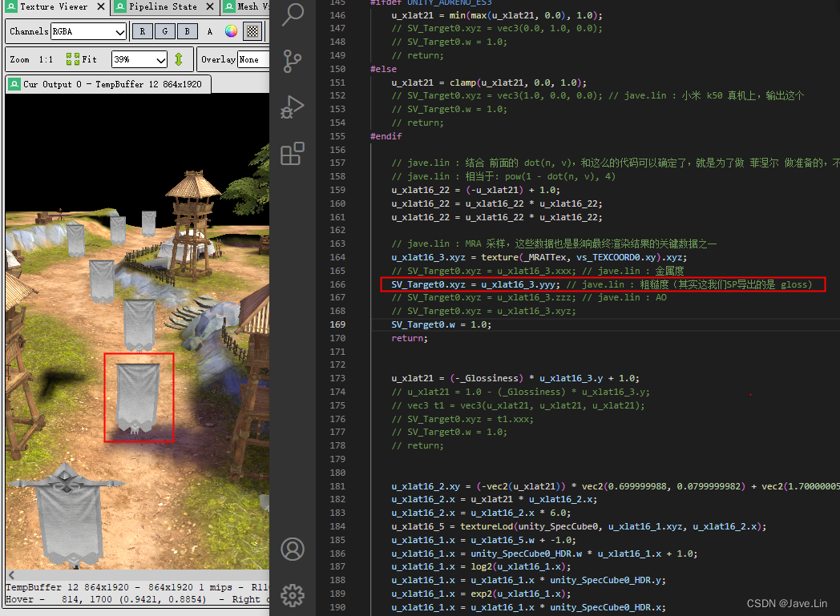840x616 pixels.
Task: Click the Accounts icon in the activity bar
Action: point(291,550)
